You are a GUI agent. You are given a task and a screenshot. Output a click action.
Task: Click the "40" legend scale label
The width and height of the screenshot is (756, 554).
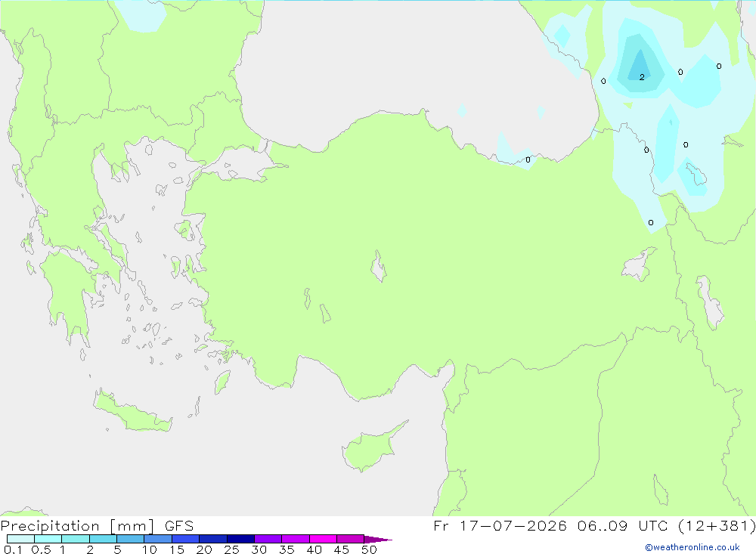(314, 549)
